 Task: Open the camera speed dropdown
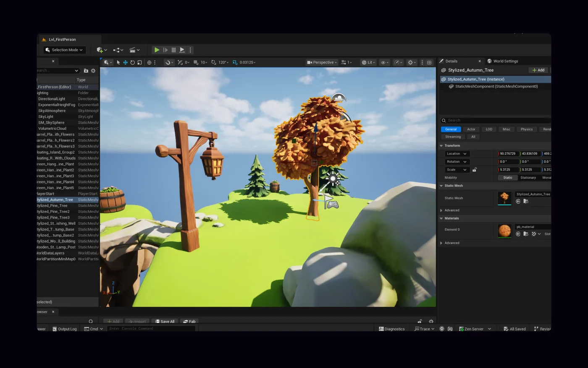tap(346, 62)
